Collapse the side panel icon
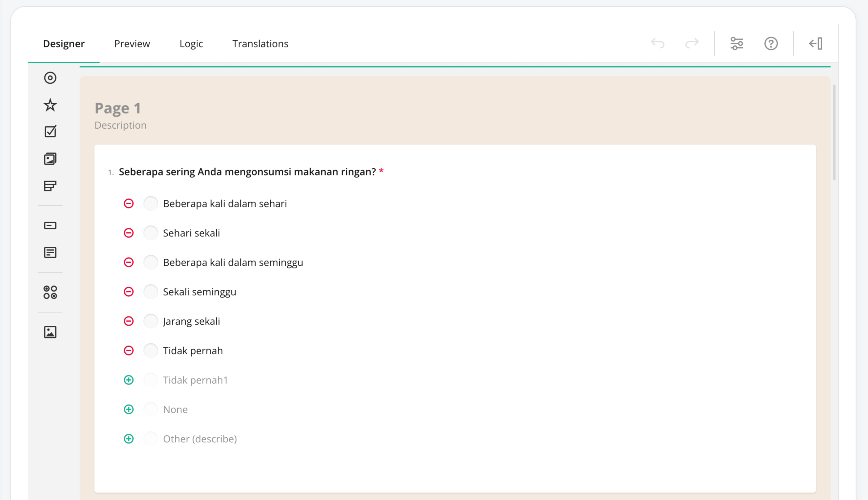Viewport: 868px width, 500px height. click(x=816, y=43)
